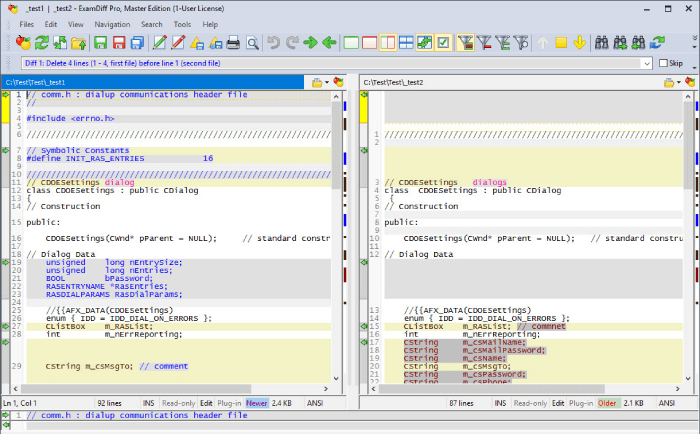
Task: Show only the second (red) pane
Action: [x=369, y=43]
